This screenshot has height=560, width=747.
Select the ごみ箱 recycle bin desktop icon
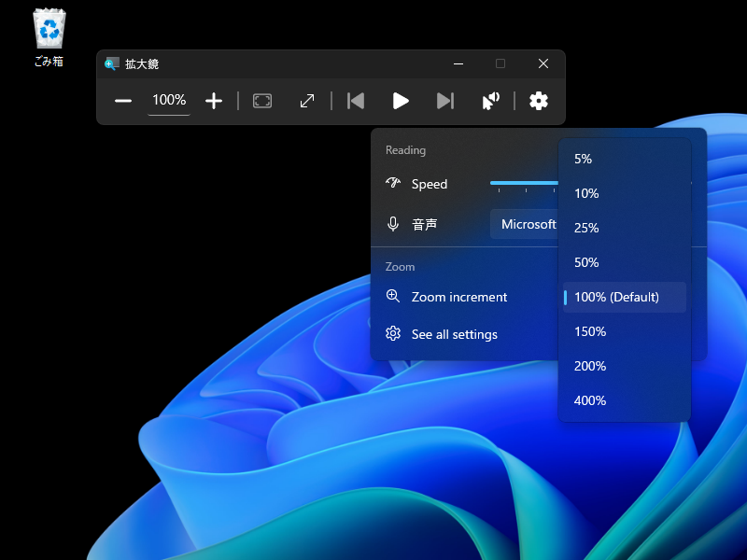click(49, 38)
